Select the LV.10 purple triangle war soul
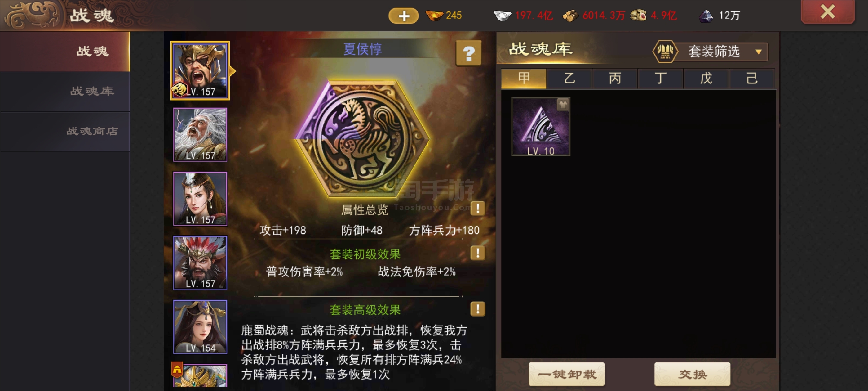The image size is (868, 391). pyautogui.click(x=541, y=127)
